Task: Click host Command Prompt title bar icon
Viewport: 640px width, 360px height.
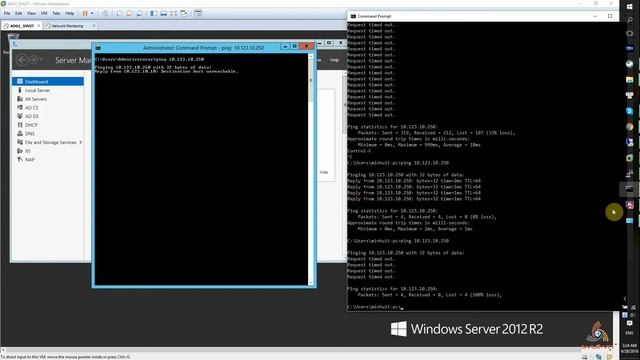Action: coord(353,16)
